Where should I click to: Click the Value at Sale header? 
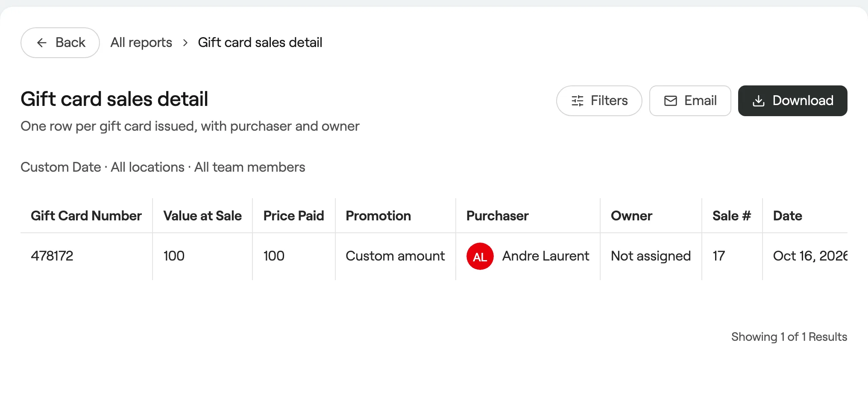(202, 216)
